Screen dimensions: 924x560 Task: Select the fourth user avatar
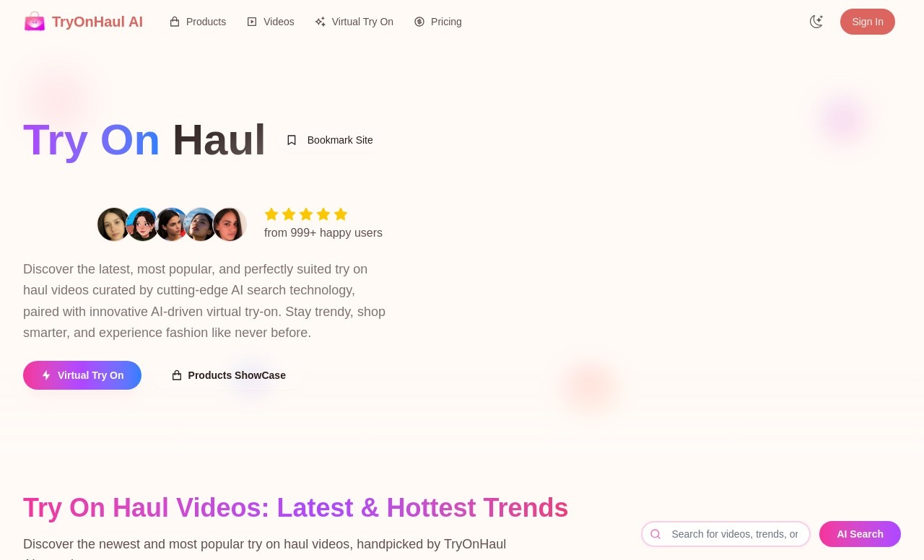[201, 224]
